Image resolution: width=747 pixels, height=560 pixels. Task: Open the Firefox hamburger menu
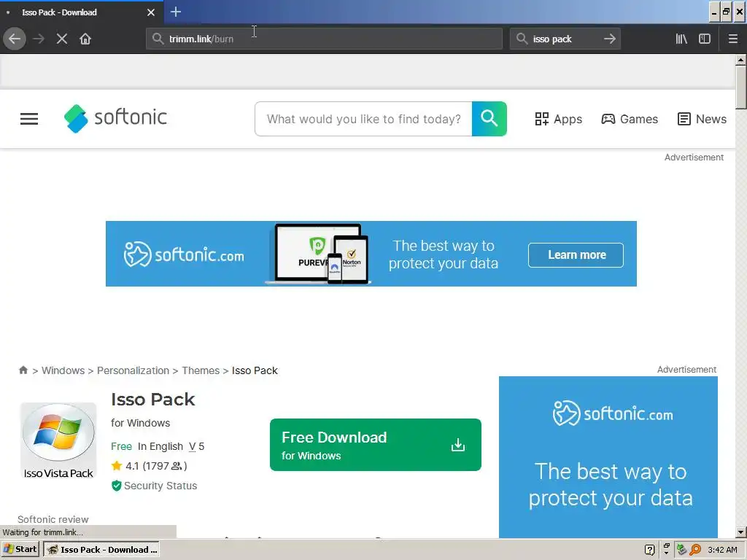point(732,39)
